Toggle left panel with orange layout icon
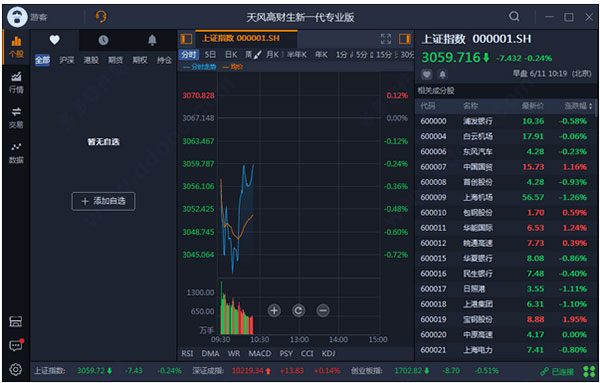Image resolution: width=600 pixels, height=383 pixels. tap(186, 39)
